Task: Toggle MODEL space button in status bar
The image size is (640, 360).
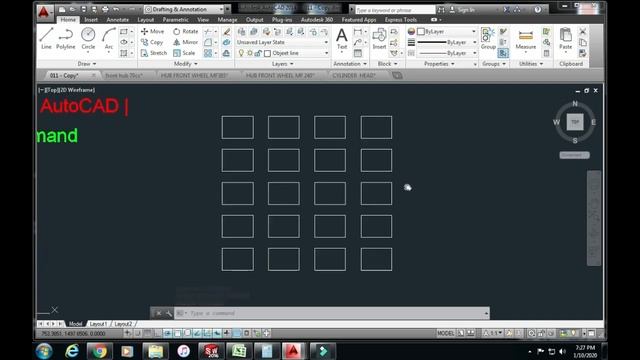Action: pos(445,333)
